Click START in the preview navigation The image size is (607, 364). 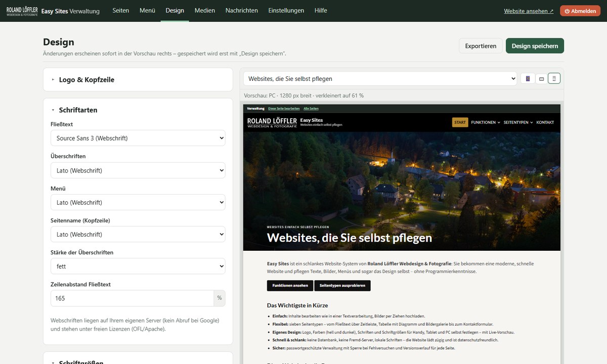460,122
